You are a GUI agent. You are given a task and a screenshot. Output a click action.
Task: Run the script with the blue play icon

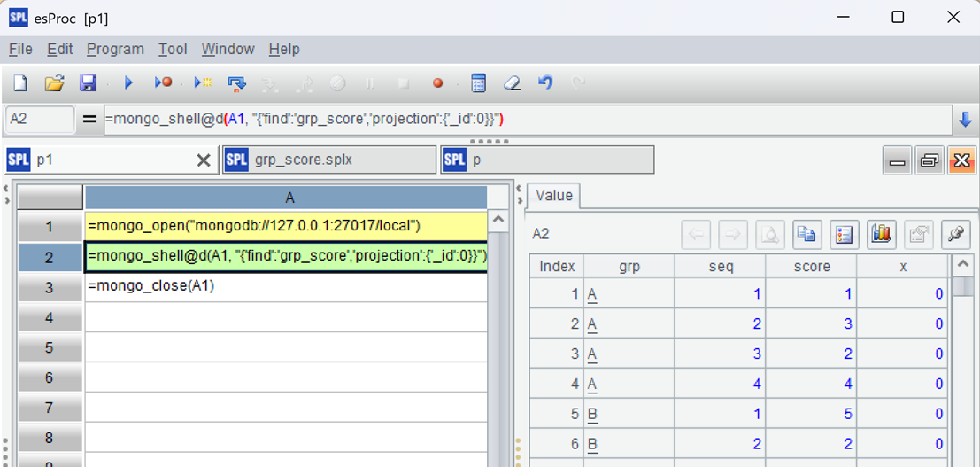tap(128, 83)
